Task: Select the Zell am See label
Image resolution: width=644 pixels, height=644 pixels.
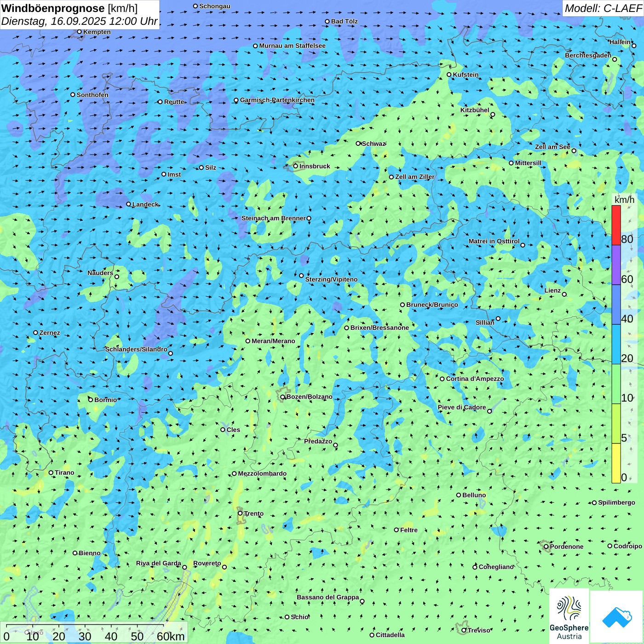Action: coord(552,147)
